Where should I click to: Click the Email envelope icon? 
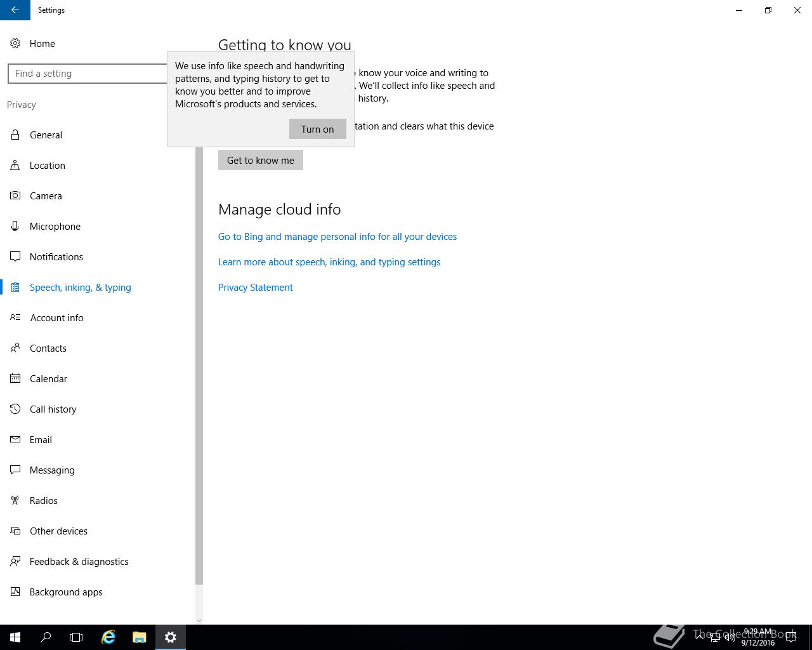(x=15, y=440)
